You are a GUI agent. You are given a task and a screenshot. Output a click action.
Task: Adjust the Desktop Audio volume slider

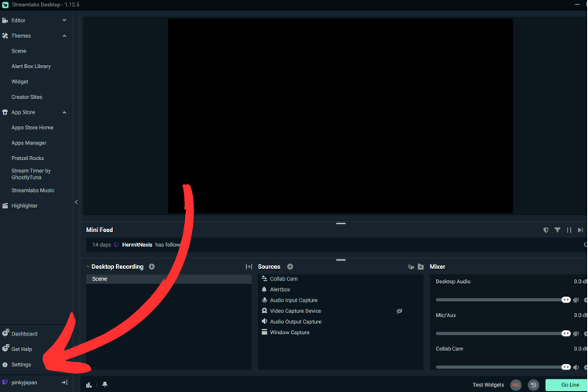(503, 299)
